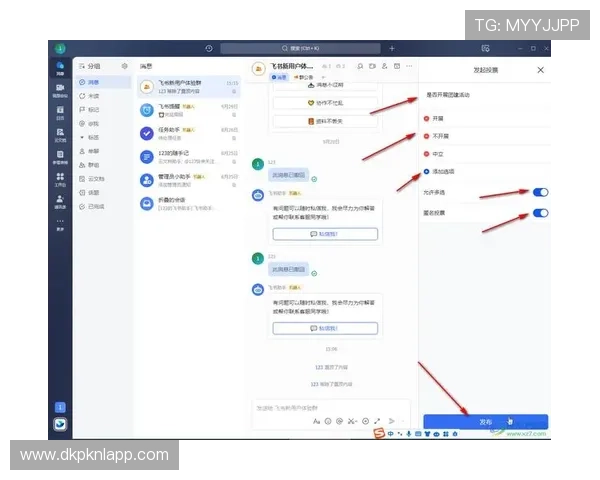This screenshot has height=480, width=600.
Task: Click the emoji icon in message composer
Action: [x=328, y=421]
